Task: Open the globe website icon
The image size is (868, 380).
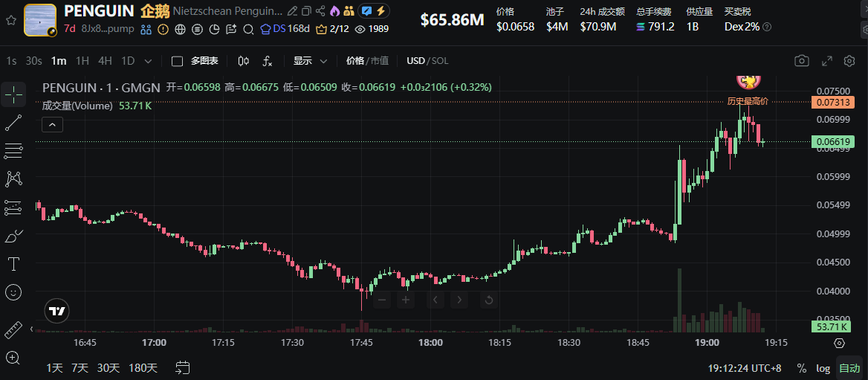Action: coord(180,29)
